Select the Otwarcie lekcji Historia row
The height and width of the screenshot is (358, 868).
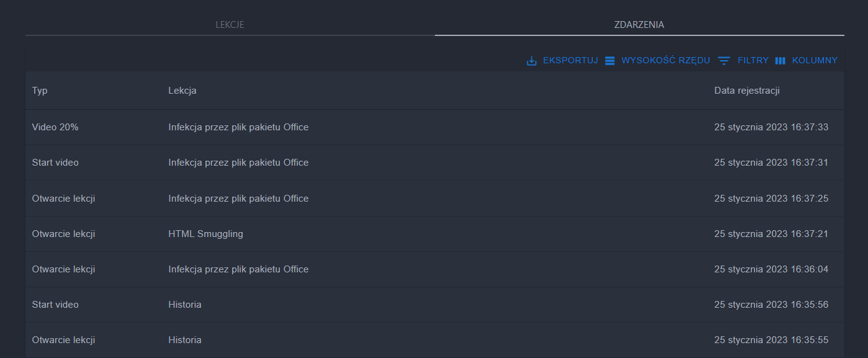coord(63,340)
